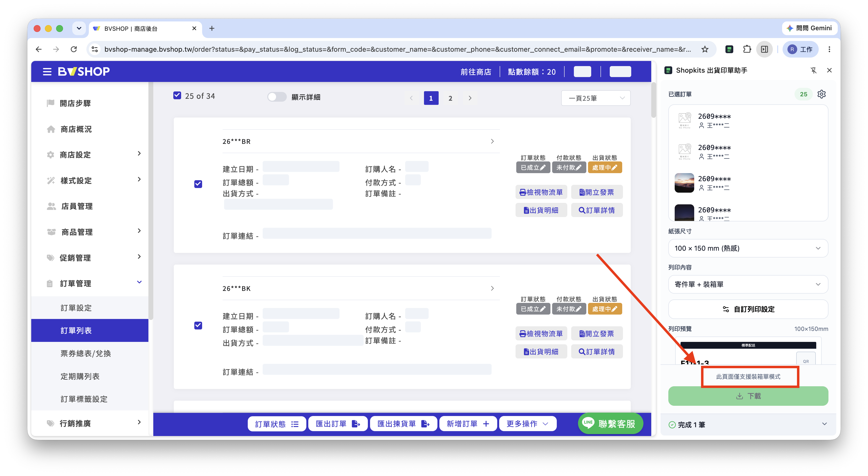The image size is (868, 476).
Task: Open the 紙張尺寸 100 × 150 mm dropdown
Action: click(748, 248)
